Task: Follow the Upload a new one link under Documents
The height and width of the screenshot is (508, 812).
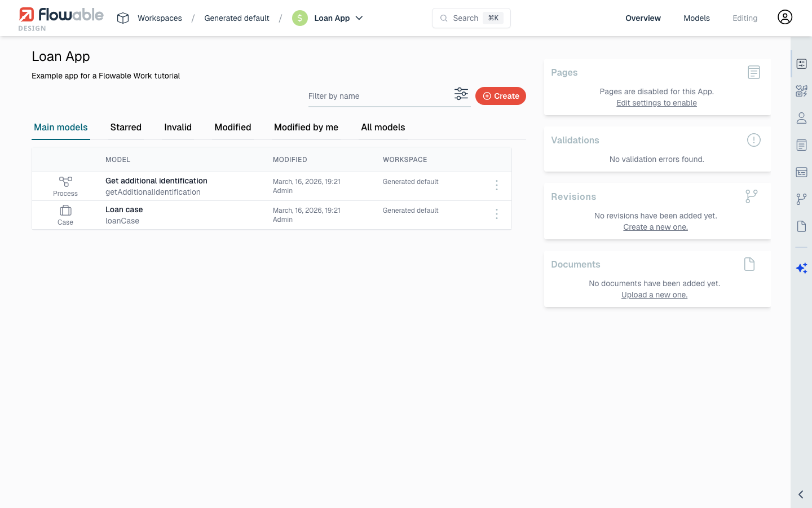Action: (x=654, y=295)
